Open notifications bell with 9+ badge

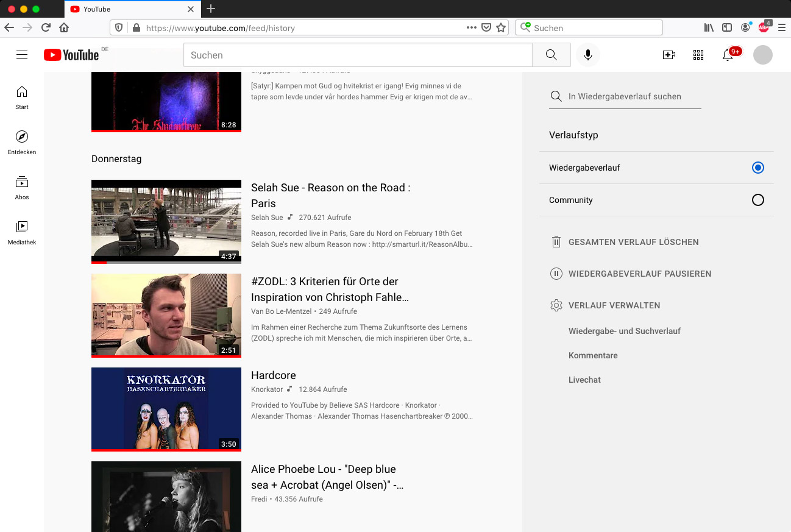(728, 55)
